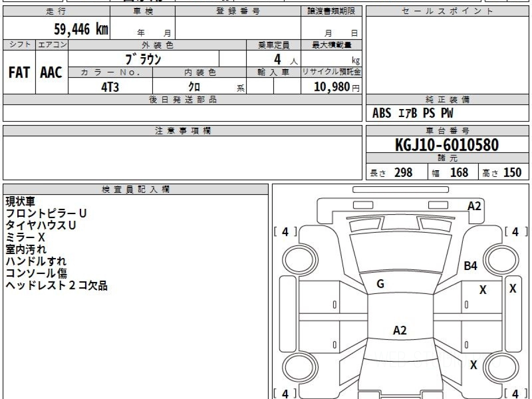
Task: Select the 現状車 inspector note
Action: 20,202
